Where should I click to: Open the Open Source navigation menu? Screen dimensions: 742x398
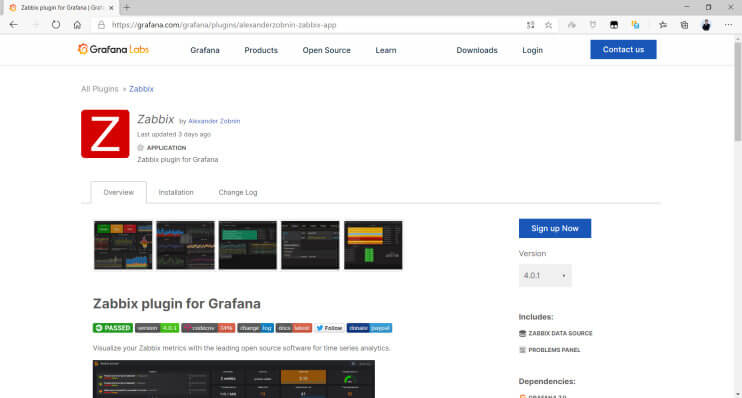[327, 50]
